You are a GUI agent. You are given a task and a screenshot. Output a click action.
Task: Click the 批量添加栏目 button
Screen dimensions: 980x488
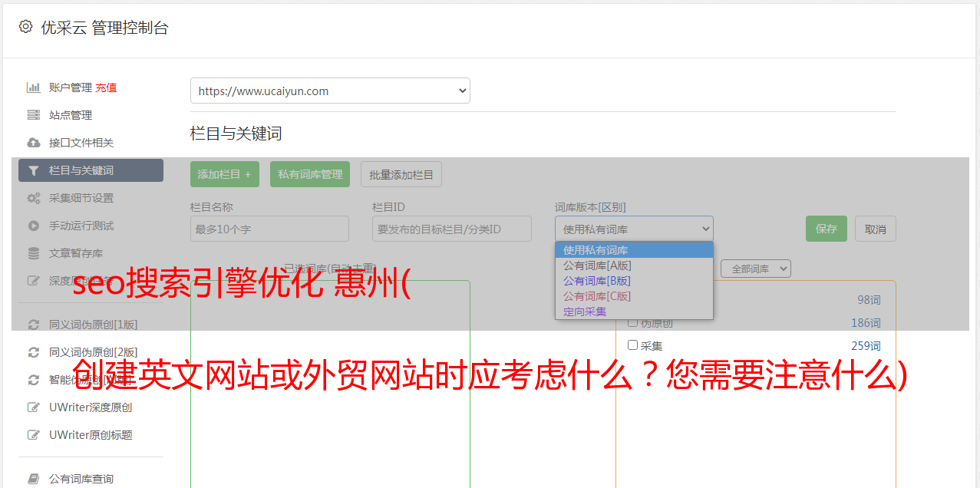tap(401, 174)
